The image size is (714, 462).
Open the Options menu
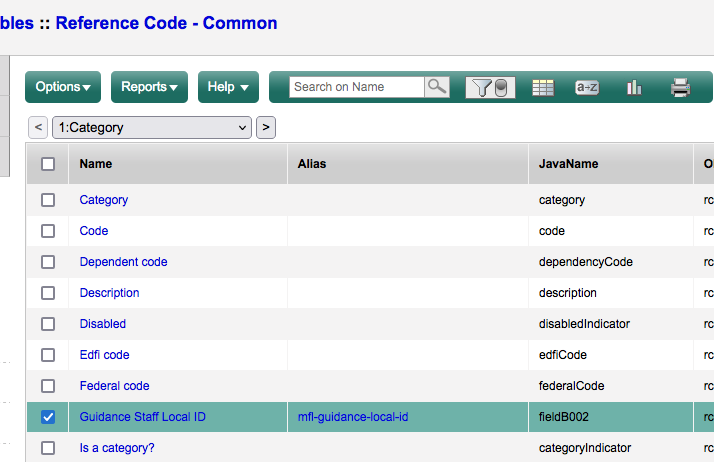click(63, 87)
